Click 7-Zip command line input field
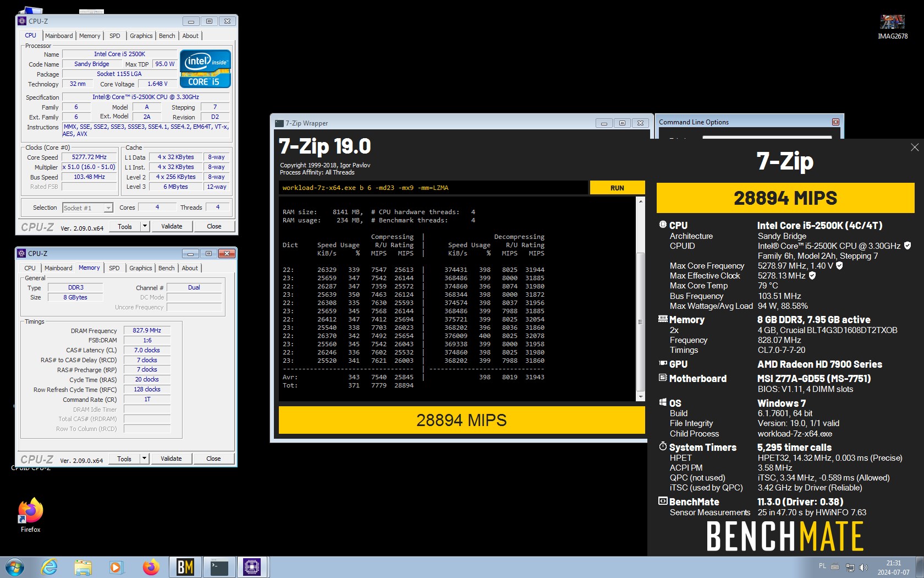This screenshot has width=924, height=578. [433, 188]
